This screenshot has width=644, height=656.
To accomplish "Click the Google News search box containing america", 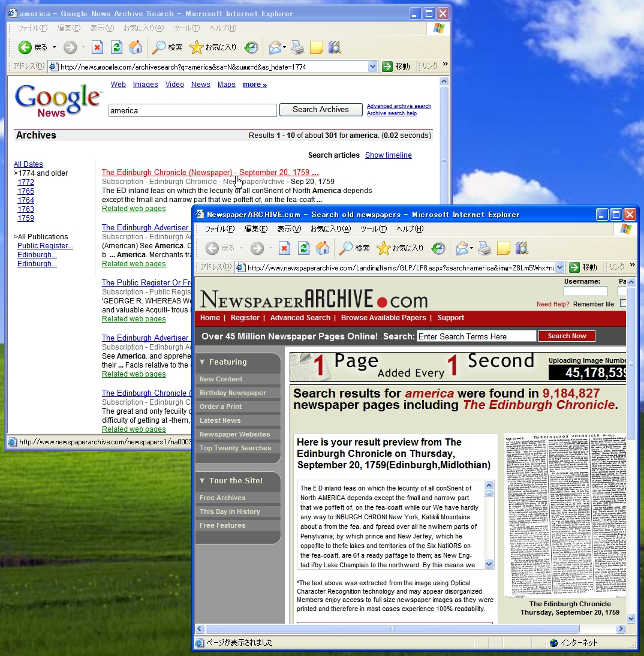I will point(192,110).
